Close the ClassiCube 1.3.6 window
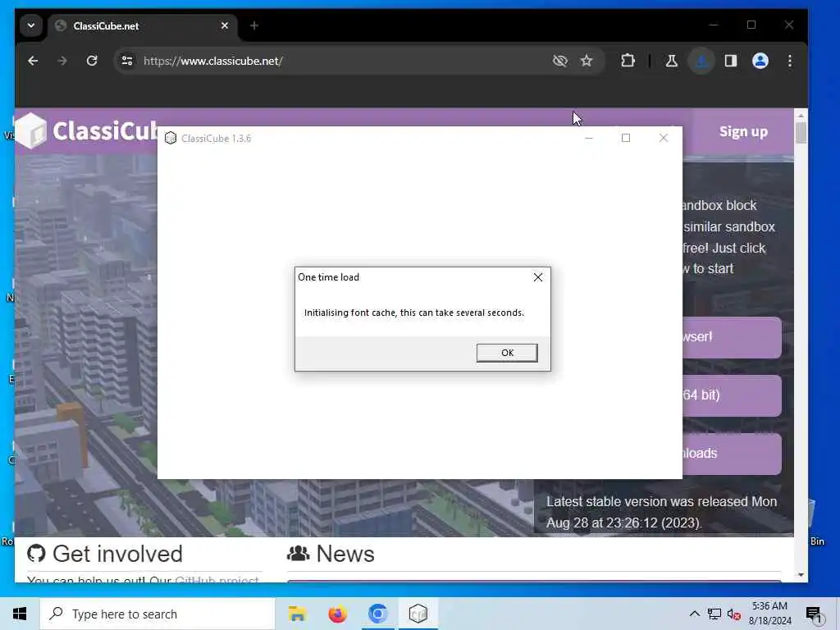This screenshot has height=630, width=840. 663,138
